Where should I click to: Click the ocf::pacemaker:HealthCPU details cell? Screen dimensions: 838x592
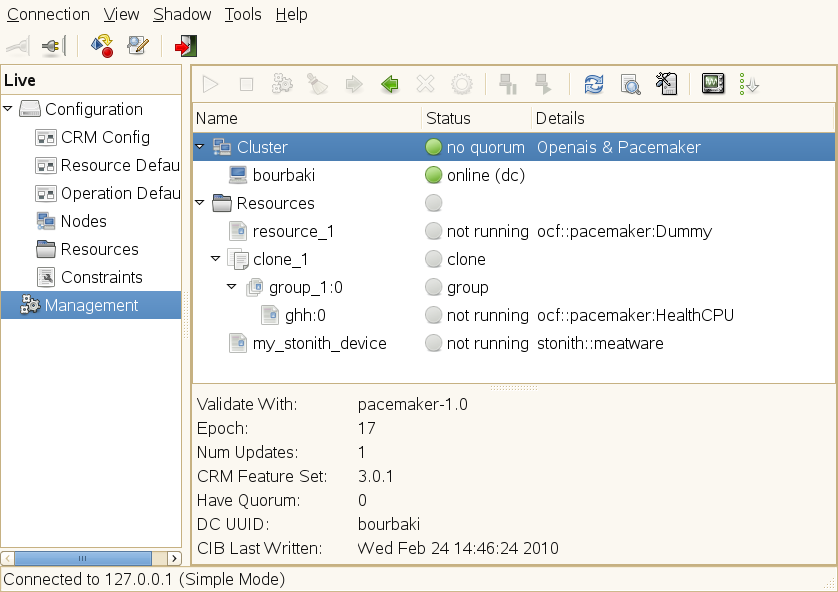635,315
